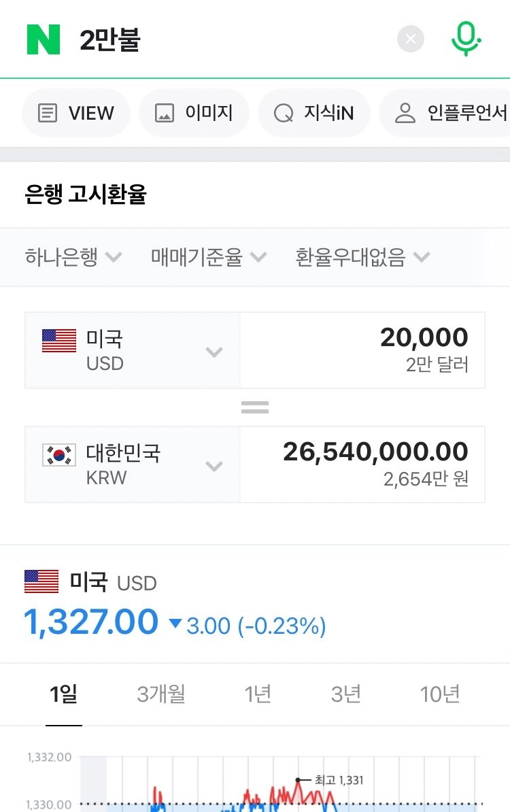Select the 3년 chart period tab
Image resolution: width=510 pixels, height=812 pixels.
345,694
